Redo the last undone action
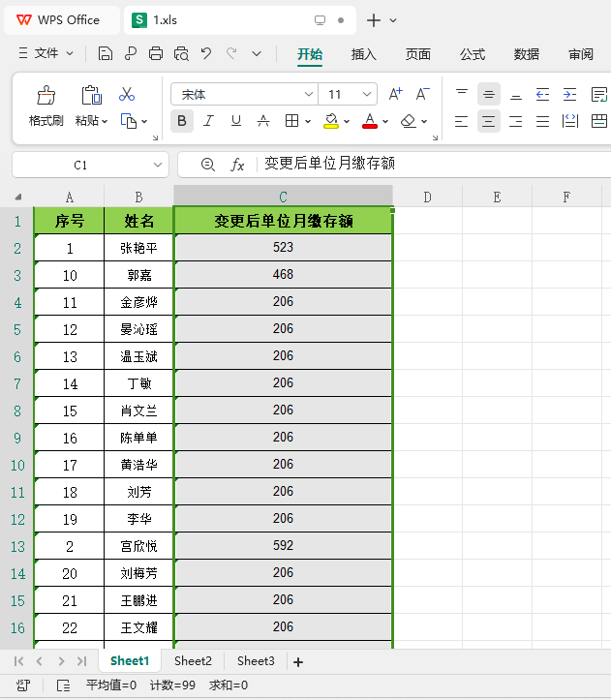 231,54
